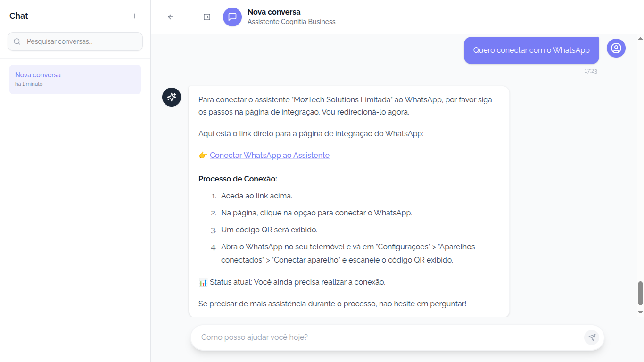This screenshot has width=644, height=362.
Task: Click the magnifier icon in the search box
Action: (17, 41)
